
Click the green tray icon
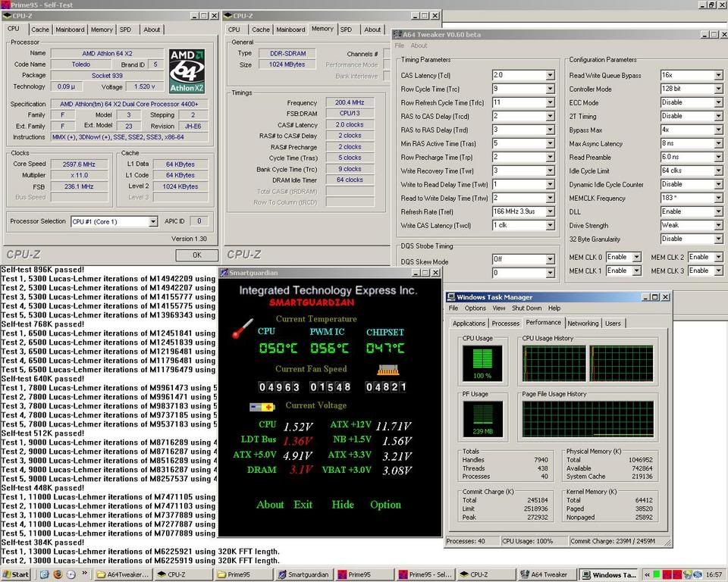pos(657,574)
